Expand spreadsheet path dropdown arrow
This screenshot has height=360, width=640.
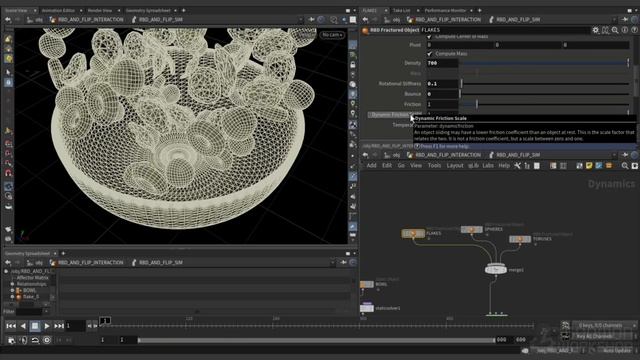tap(332, 262)
